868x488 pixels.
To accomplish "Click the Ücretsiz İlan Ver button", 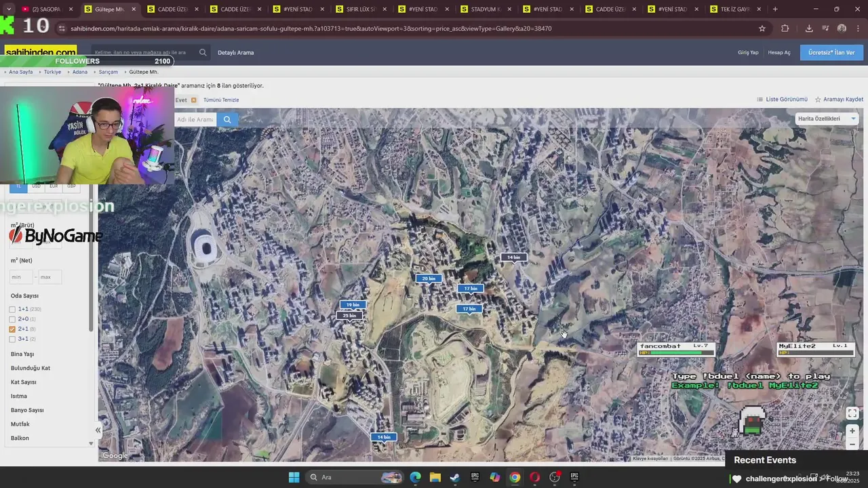I will pyautogui.click(x=831, y=52).
